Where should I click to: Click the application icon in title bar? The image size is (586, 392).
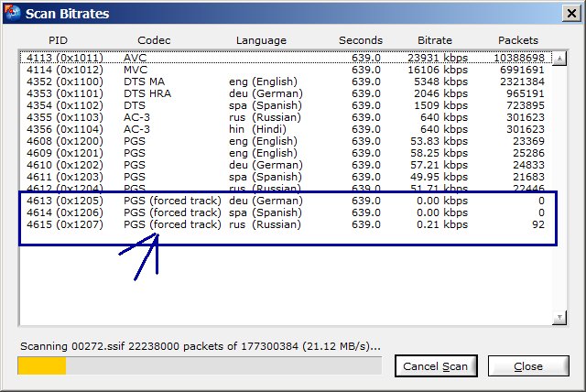point(12,13)
